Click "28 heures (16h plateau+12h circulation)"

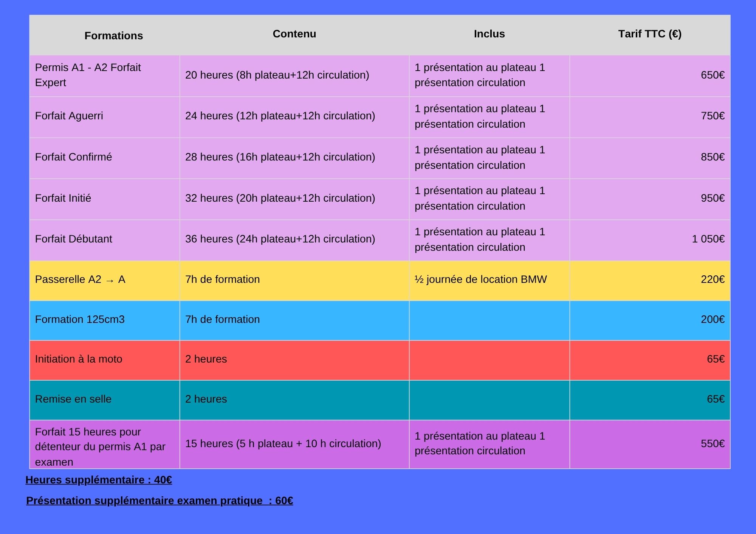tap(280, 157)
